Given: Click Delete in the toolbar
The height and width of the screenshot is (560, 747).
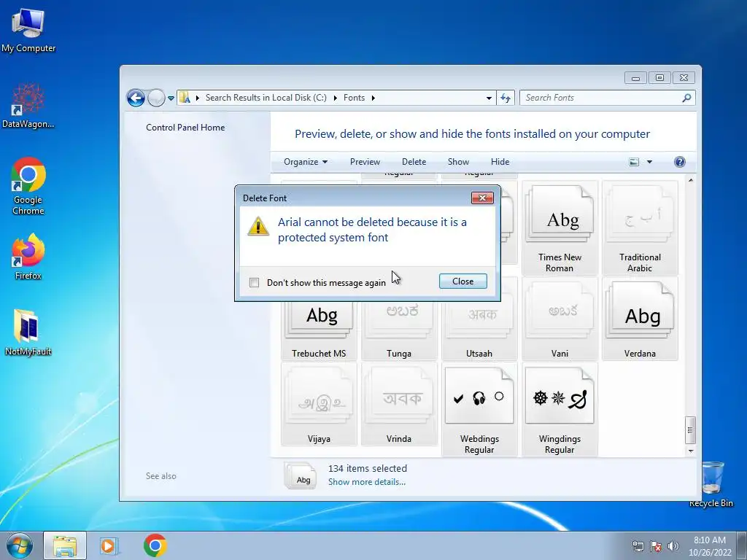Looking at the screenshot, I should click(414, 162).
